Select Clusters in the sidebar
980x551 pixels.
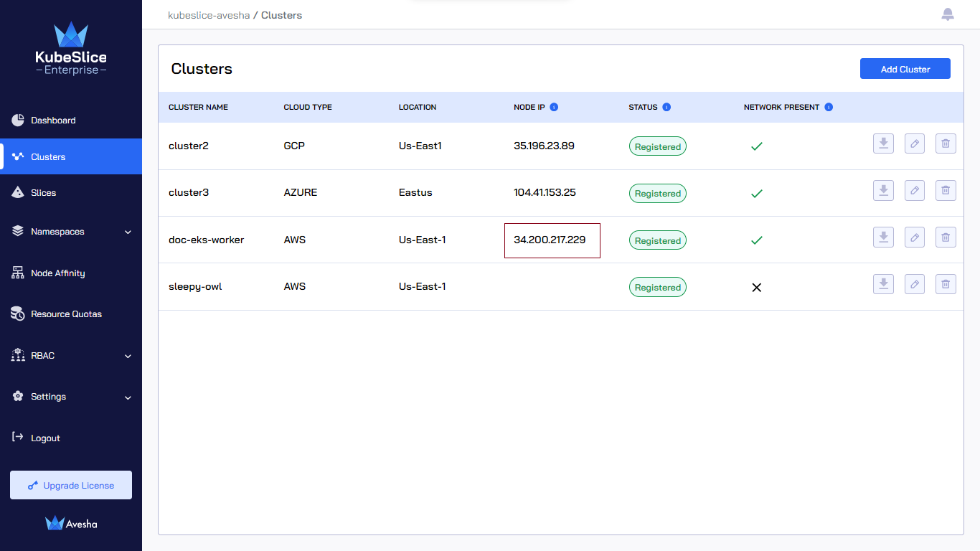pyautogui.click(x=71, y=156)
